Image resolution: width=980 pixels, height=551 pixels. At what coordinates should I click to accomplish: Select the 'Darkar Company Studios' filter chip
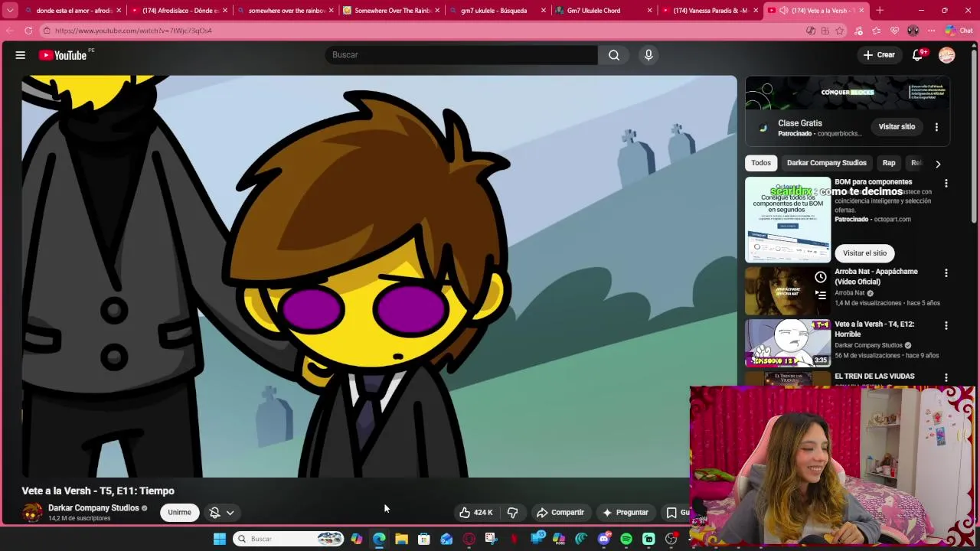pos(827,163)
